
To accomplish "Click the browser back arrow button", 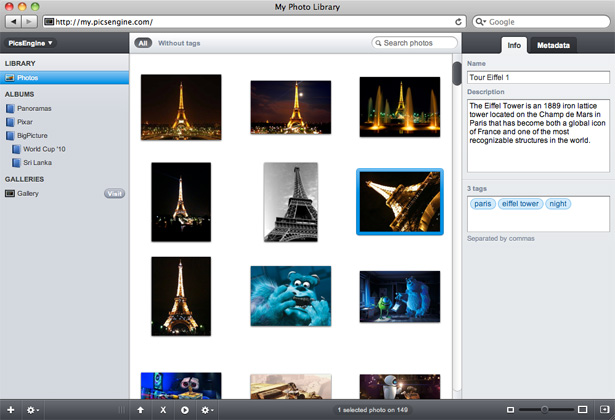I will 14,22.
